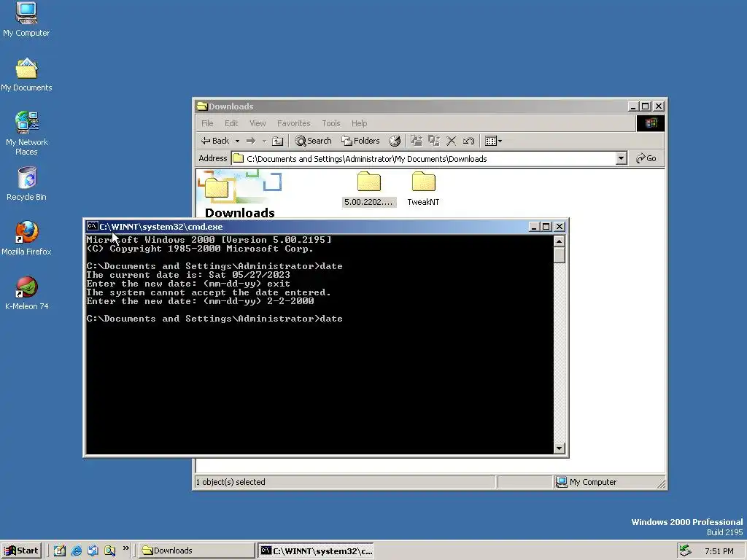
Task: Launch Internet Explorer from quick launch
Action: (x=76, y=551)
